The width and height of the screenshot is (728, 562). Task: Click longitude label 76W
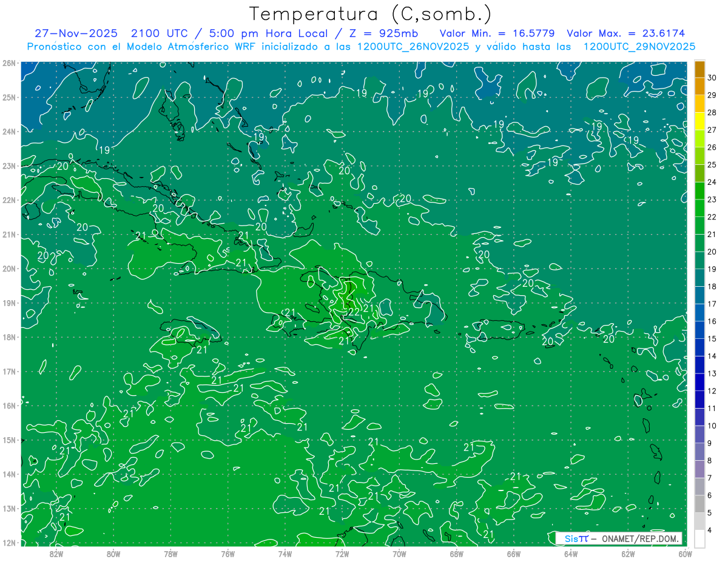(227, 554)
